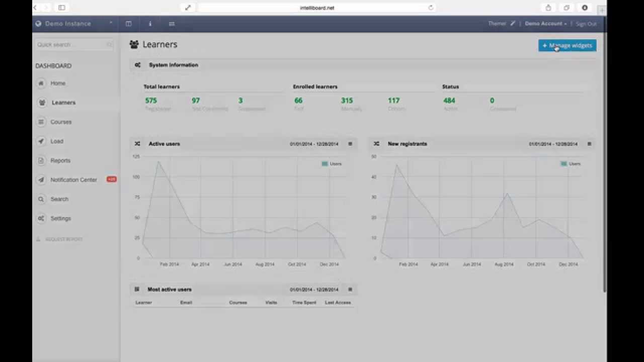644x362 pixels.
Task: Click the magnifier icon inside Quick search
Action: [109, 45]
